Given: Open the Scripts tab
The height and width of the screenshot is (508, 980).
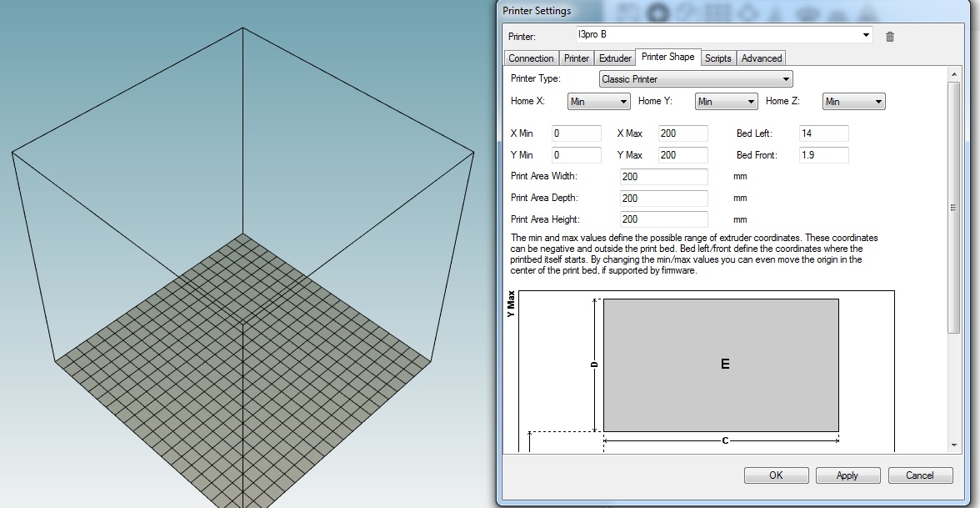Looking at the screenshot, I should [717, 58].
